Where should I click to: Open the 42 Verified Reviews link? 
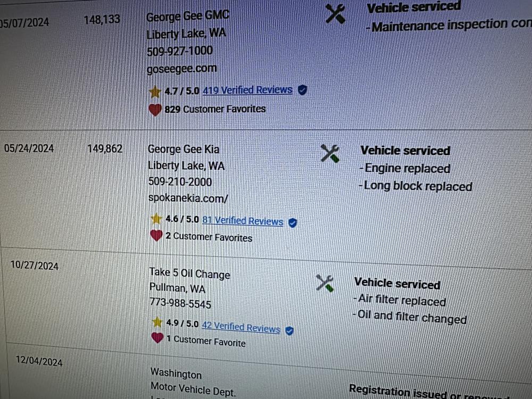(x=240, y=327)
